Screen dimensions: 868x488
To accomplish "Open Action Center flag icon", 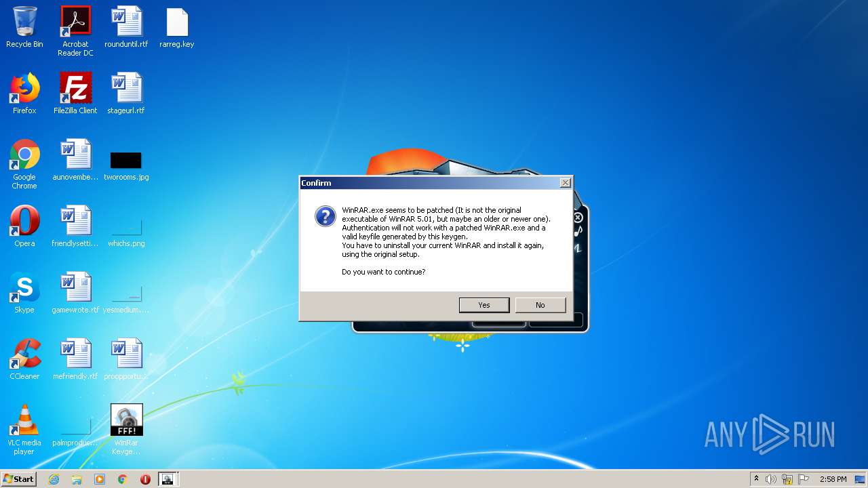I will [804, 479].
